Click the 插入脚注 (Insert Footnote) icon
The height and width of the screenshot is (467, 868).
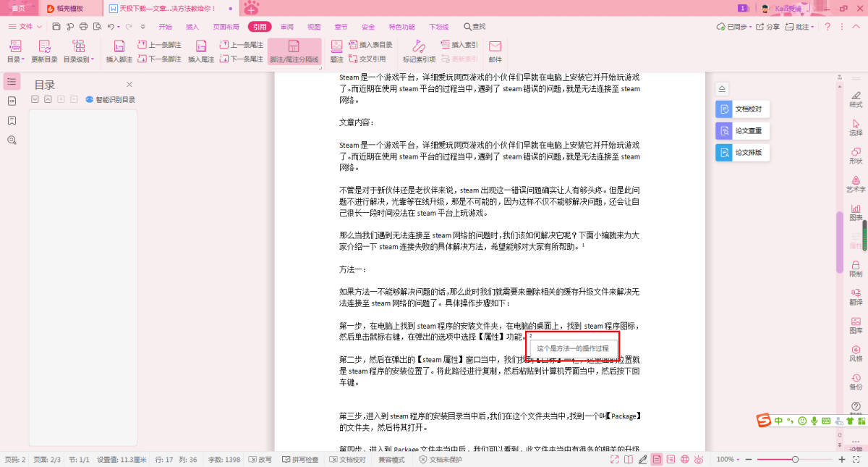coord(119,51)
